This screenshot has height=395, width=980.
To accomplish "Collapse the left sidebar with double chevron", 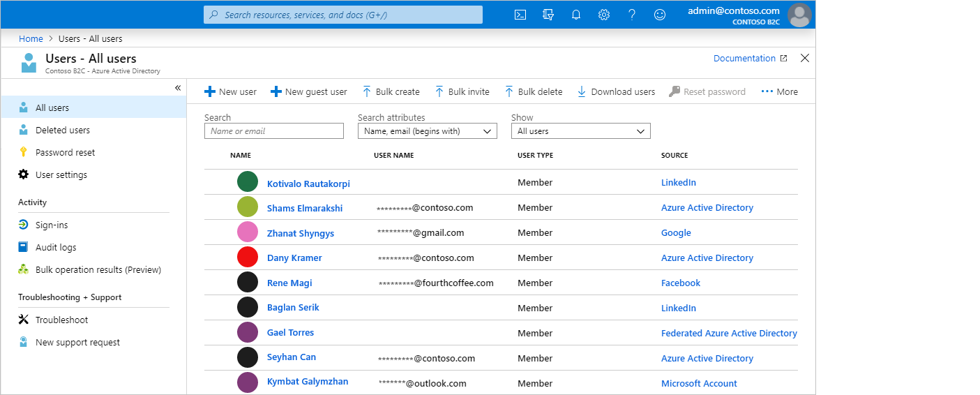I will click(178, 88).
